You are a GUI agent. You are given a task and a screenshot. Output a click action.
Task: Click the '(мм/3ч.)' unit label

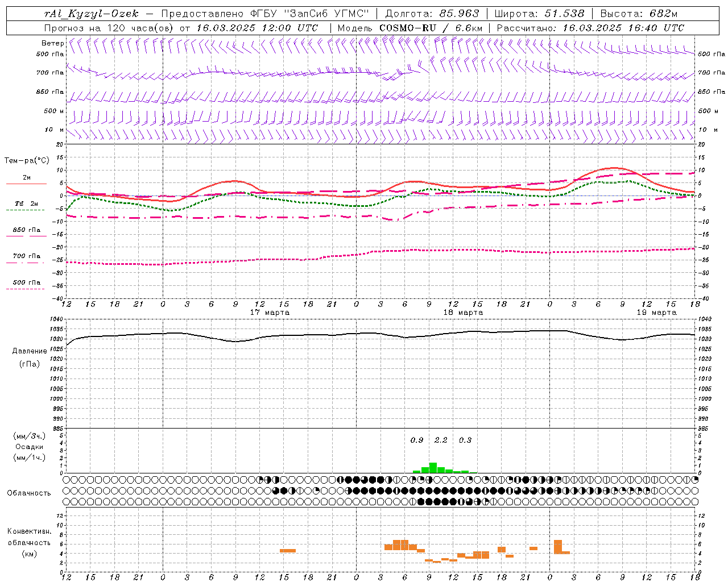30,436
